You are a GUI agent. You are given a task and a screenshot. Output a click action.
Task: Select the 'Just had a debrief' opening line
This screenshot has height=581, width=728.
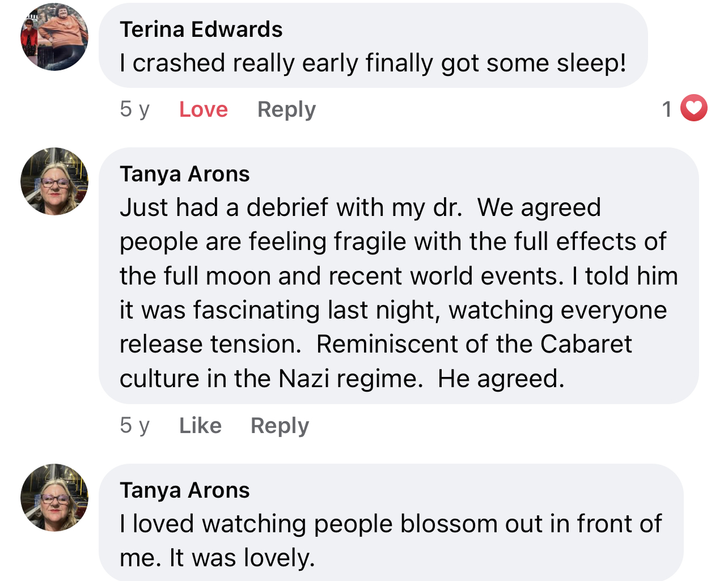point(361,207)
